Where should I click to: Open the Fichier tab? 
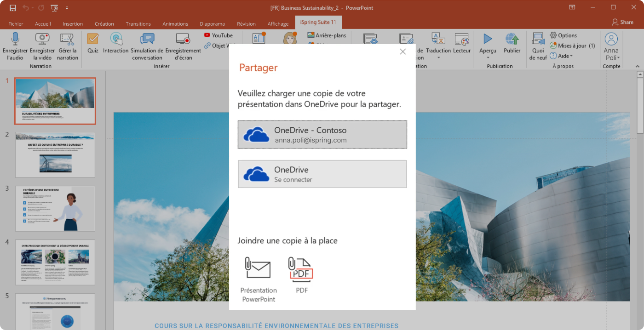click(x=16, y=24)
